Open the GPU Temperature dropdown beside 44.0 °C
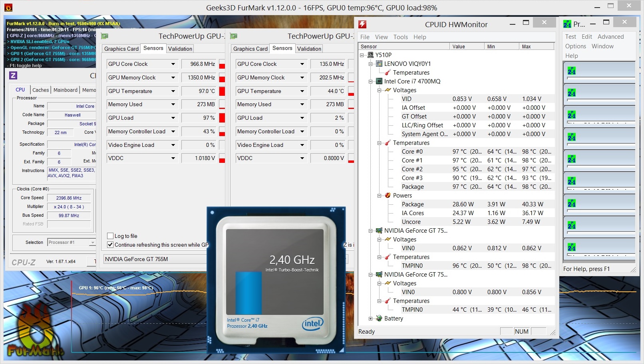The width and height of the screenshot is (644, 364). tap(302, 91)
